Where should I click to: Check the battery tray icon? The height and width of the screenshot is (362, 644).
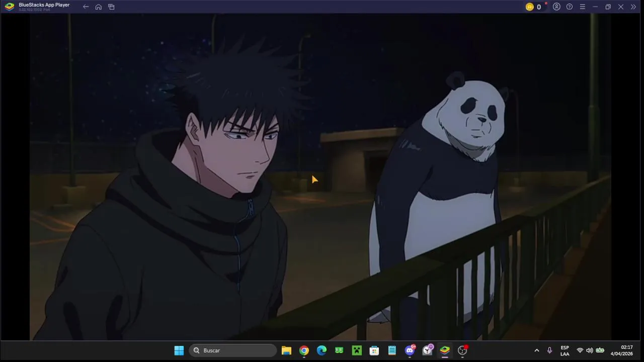[x=600, y=350]
